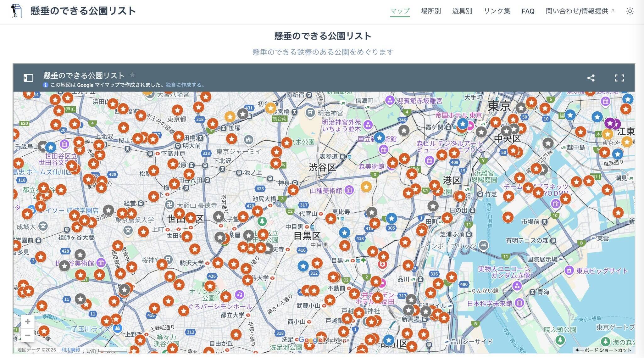644x358 pixels.
Task: Zoom in on the map
Action: click(28, 322)
